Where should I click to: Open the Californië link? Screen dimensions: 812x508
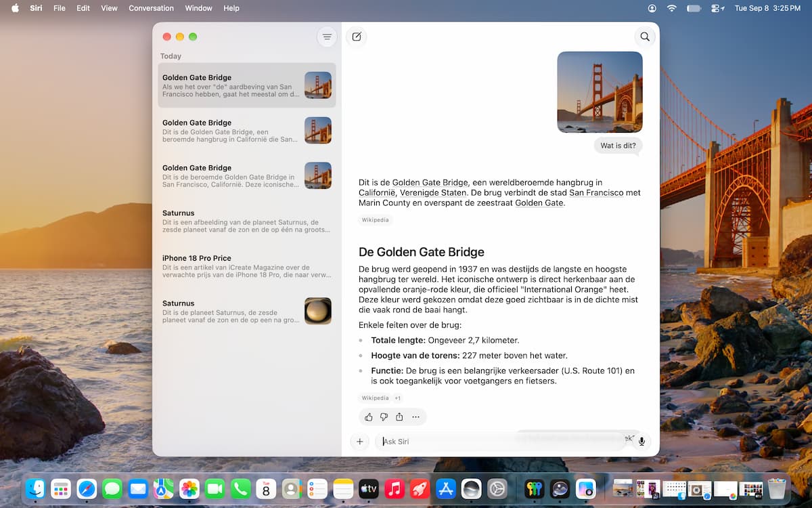point(378,192)
